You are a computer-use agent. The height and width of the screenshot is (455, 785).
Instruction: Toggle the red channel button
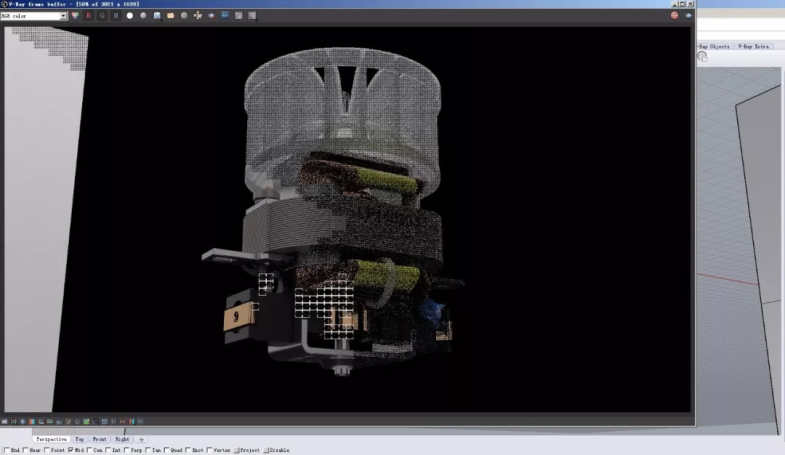tap(88, 16)
